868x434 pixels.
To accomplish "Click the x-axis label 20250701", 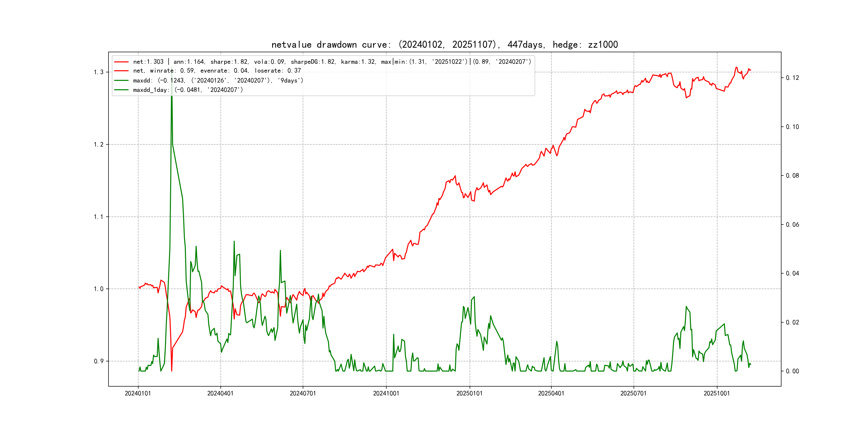I will point(634,393).
